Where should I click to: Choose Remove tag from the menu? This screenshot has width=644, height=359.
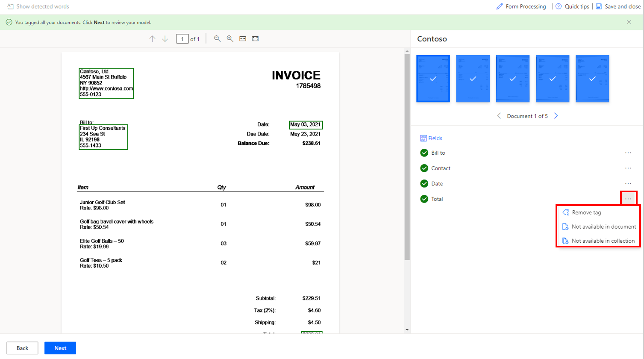586,212
